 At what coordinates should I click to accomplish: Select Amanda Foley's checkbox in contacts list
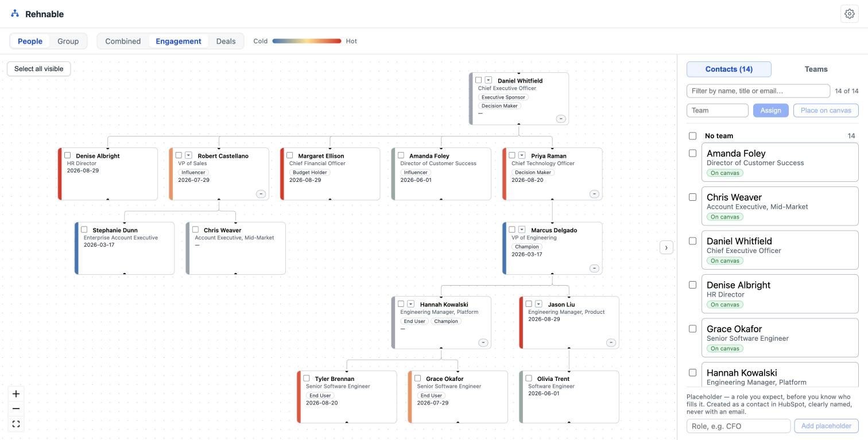692,153
